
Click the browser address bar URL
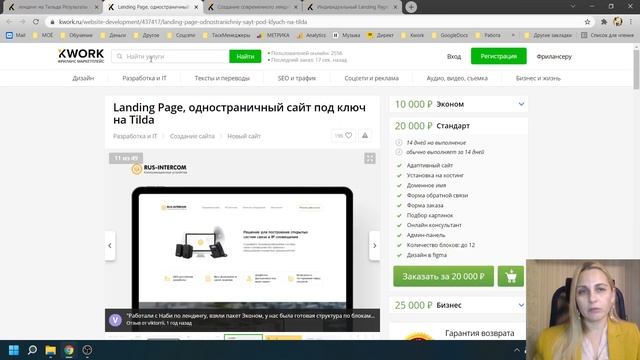183,22
